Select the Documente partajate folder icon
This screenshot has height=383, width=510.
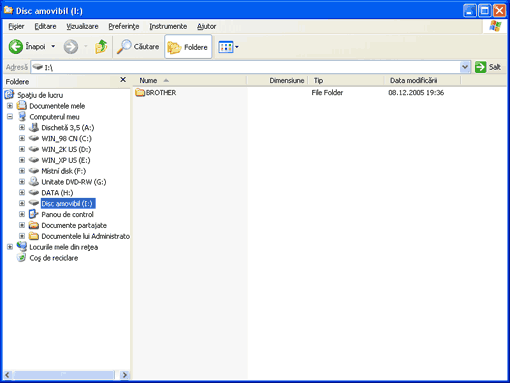click(x=34, y=225)
